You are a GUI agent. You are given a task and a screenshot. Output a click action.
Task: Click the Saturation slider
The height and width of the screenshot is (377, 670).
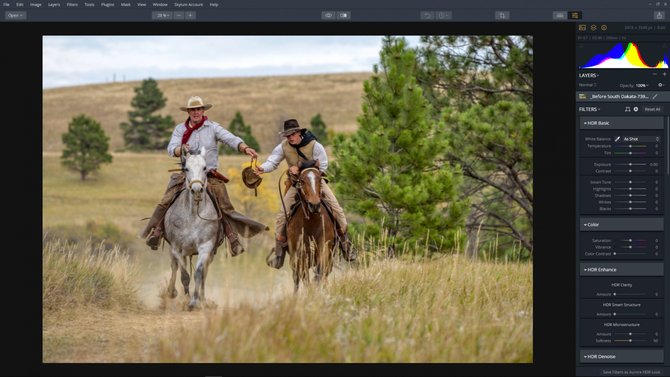click(631, 241)
